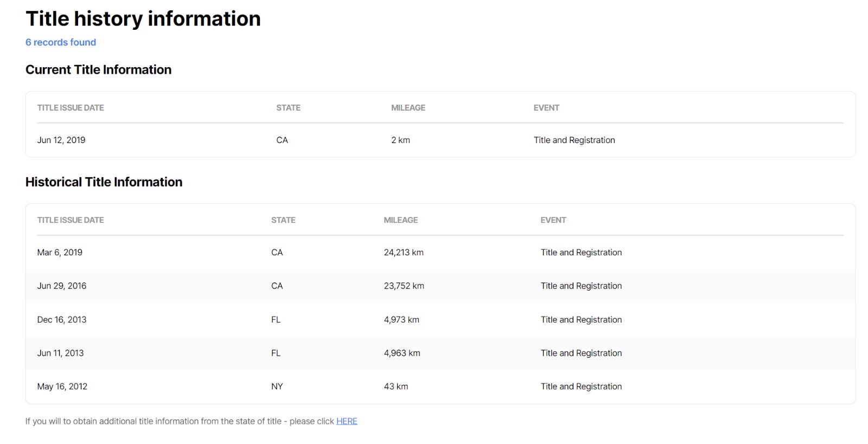Click the '2 km' mileage value
Image resolution: width=868 pixels, height=444 pixels.
click(x=400, y=140)
